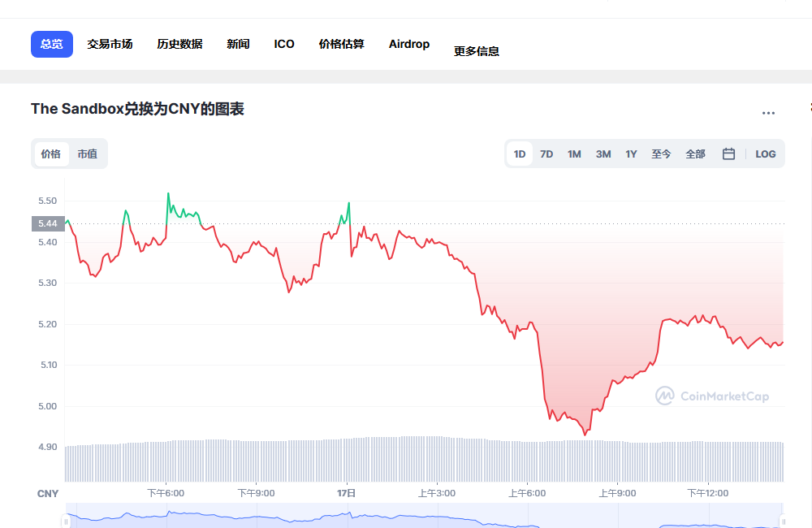Click the 5.00 y-axis label
This screenshot has width=812, height=528.
point(48,405)
